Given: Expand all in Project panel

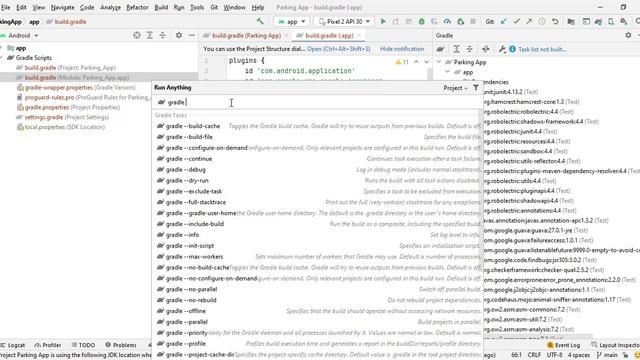Looking at the screenshot, I should (x=150, y=36).
